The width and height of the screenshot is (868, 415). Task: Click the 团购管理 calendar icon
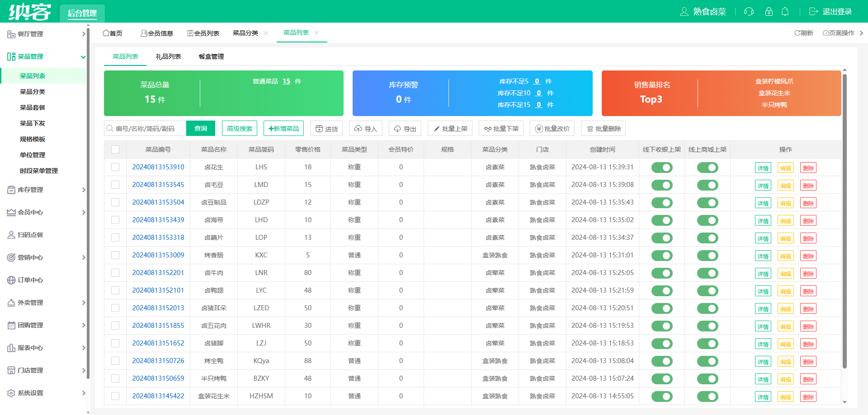(x=11, y=325)
